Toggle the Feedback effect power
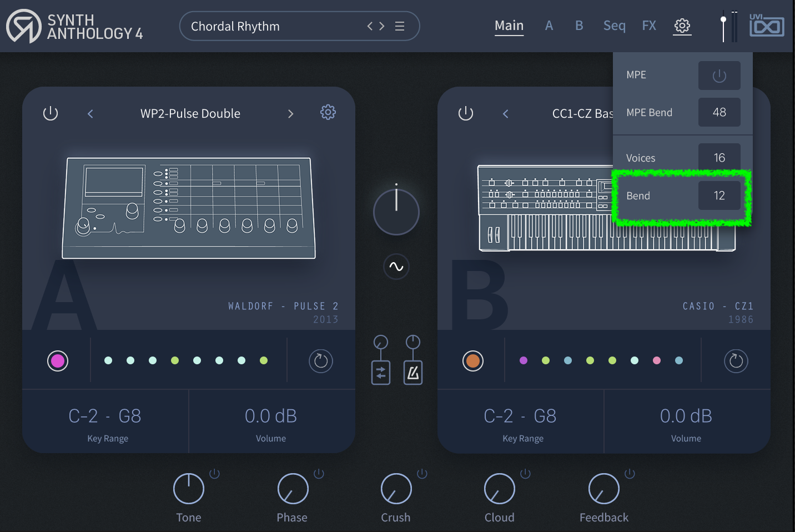Viewport: 795px width, 532px height. tap(630, 474)
